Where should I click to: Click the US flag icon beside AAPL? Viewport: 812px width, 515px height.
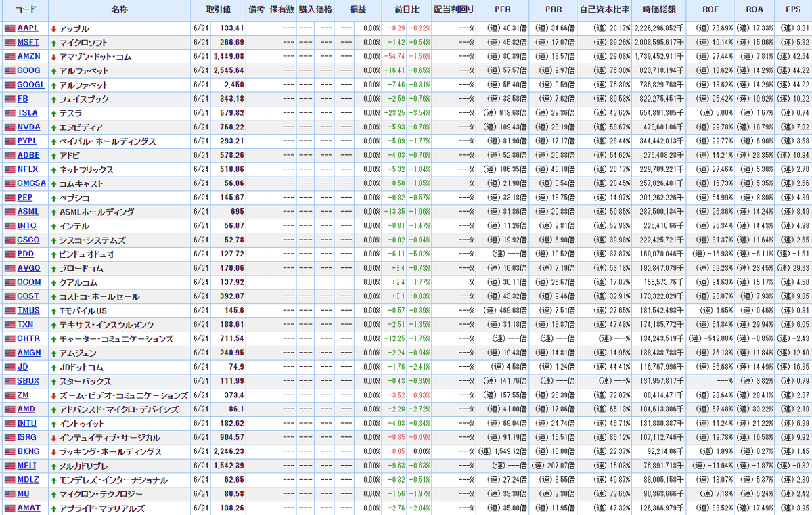9,28
